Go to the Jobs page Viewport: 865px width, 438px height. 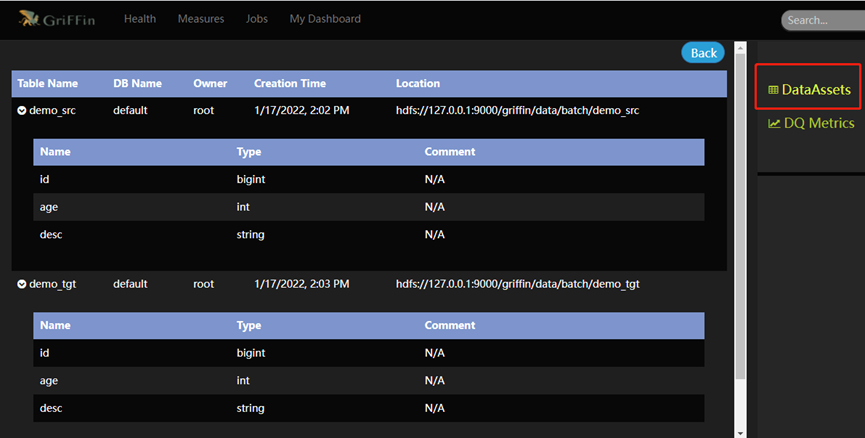[257, 19]
